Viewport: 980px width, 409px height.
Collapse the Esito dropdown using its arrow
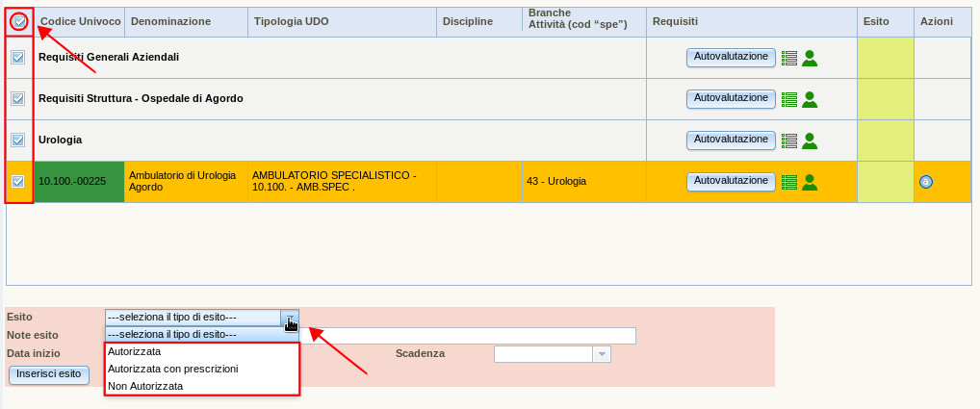point(290,318)
